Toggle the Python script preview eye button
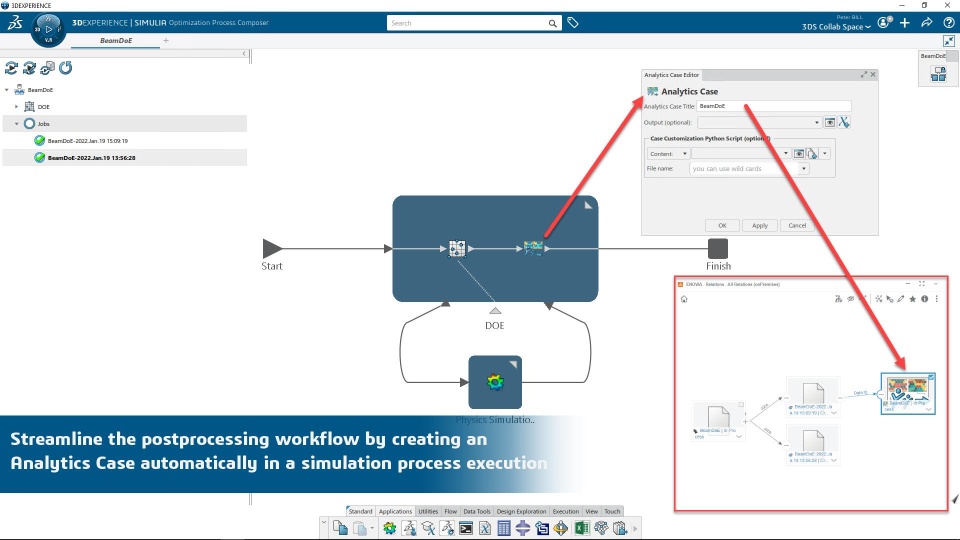Screen dimensions: 960x540 (x=798, y=154)
